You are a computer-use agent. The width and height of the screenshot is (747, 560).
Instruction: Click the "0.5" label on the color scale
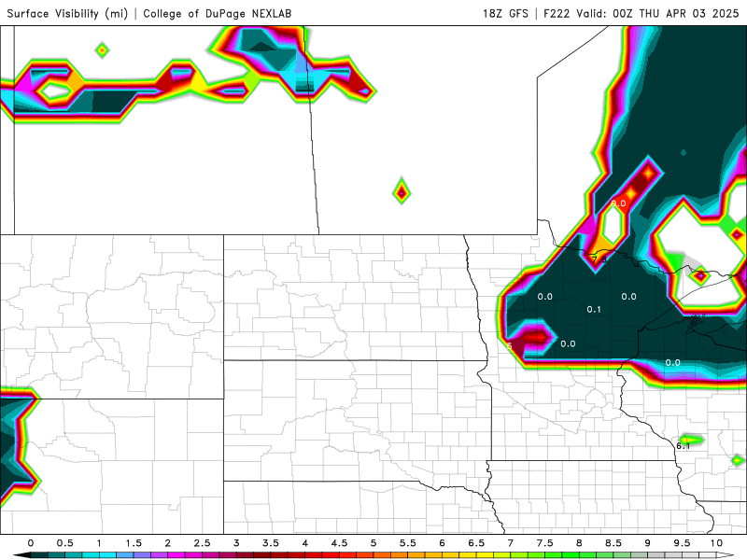click(x=64, y=543)
